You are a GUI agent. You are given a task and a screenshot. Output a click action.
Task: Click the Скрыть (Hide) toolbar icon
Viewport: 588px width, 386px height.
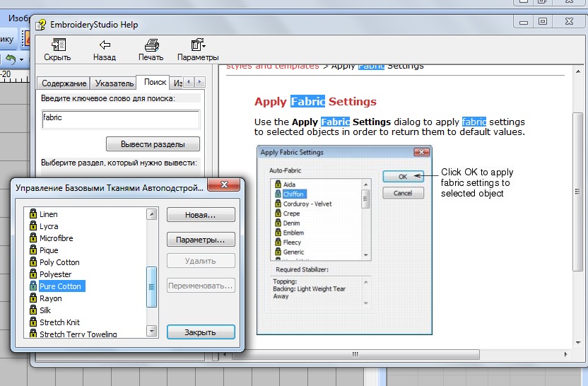57,45
